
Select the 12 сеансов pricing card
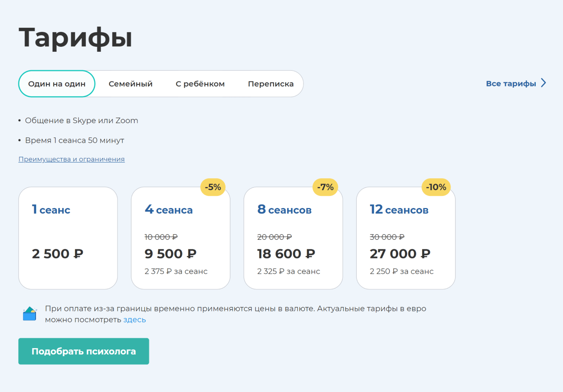406,238
